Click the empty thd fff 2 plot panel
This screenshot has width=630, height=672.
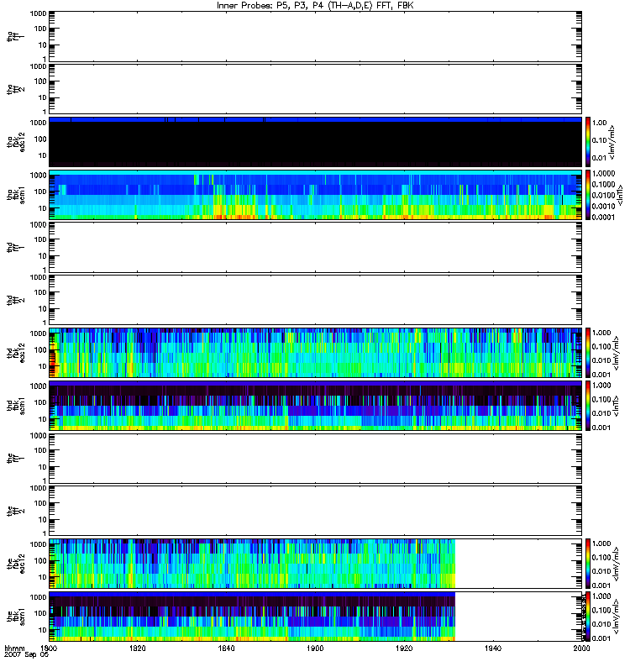coord(316,300)
